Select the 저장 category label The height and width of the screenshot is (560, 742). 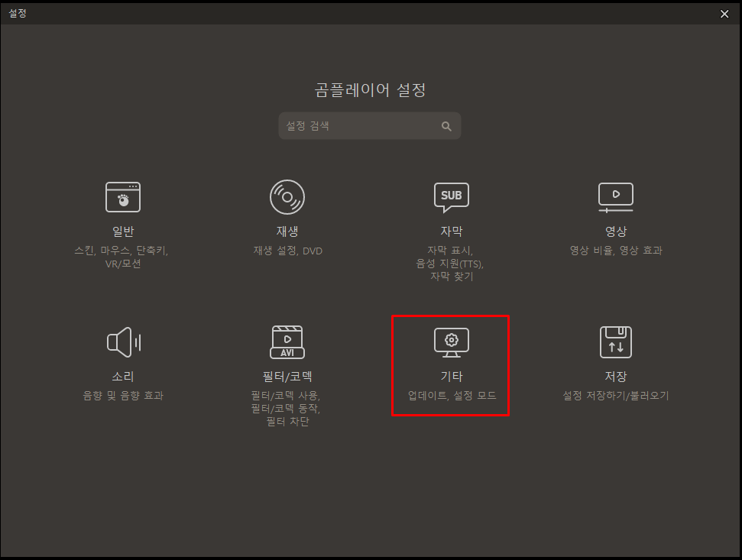pos(616,377)
